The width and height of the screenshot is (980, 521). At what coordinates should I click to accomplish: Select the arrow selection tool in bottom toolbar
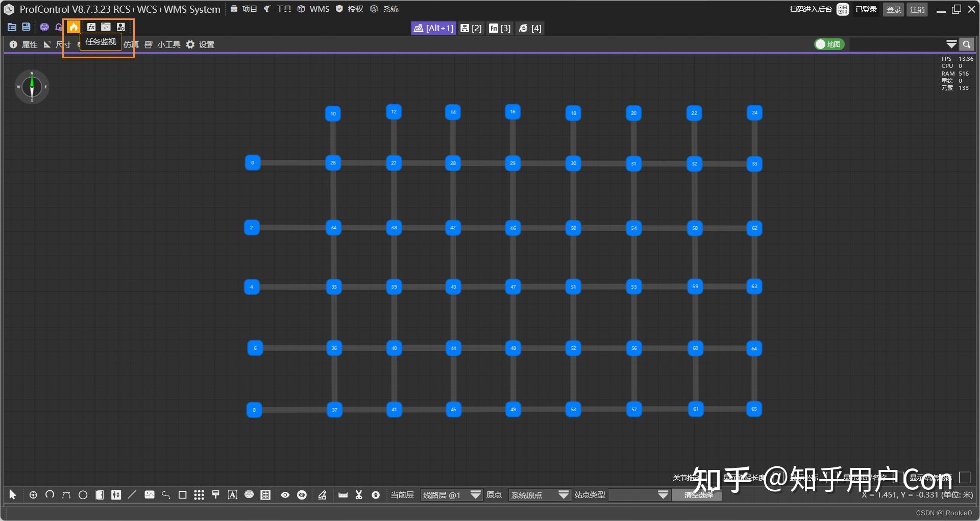(13, 495)
